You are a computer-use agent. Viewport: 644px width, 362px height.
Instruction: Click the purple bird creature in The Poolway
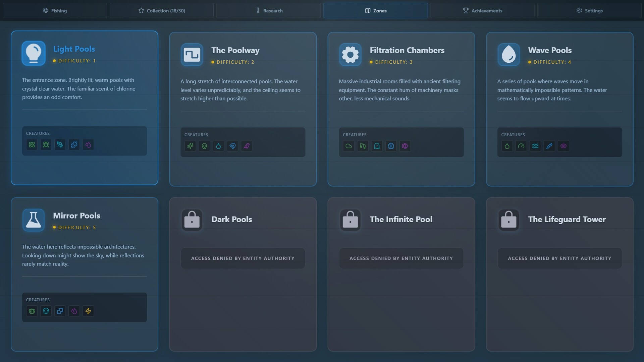click(247, 146)
